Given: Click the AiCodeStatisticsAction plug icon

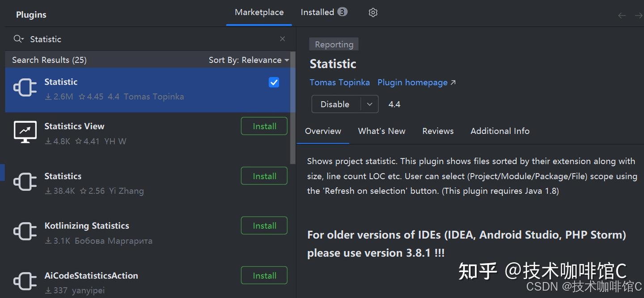Looking at the screenshot, I should click(x=25, y=281).
